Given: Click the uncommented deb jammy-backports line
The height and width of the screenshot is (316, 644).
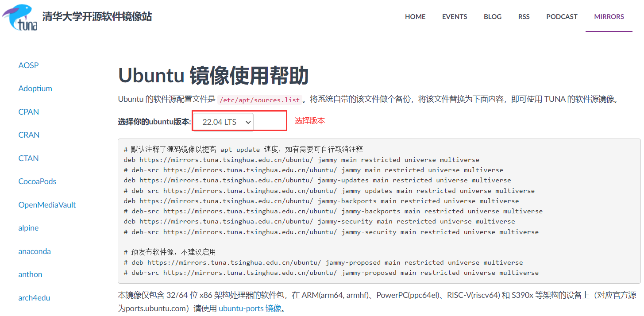Looking at the screenshot, I should click(x=321, y=201).
